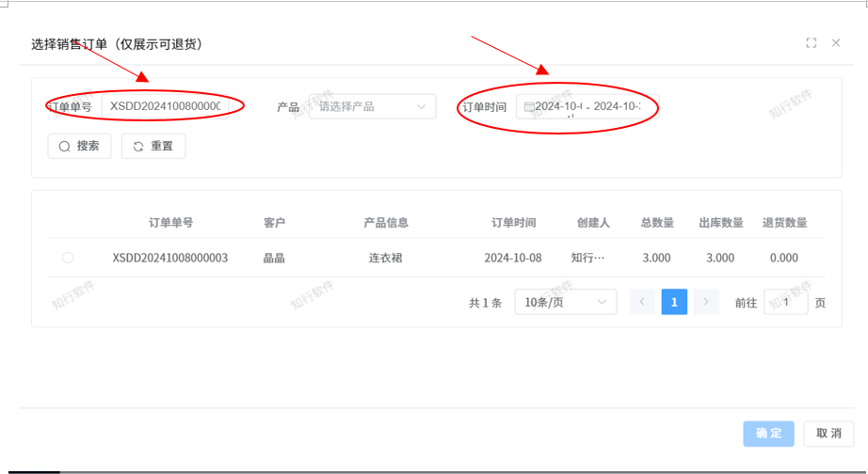The width and height of the screenshot is (868, 474).
Task: Expand the 10条/页 page size selector
Action: (565, 303)
